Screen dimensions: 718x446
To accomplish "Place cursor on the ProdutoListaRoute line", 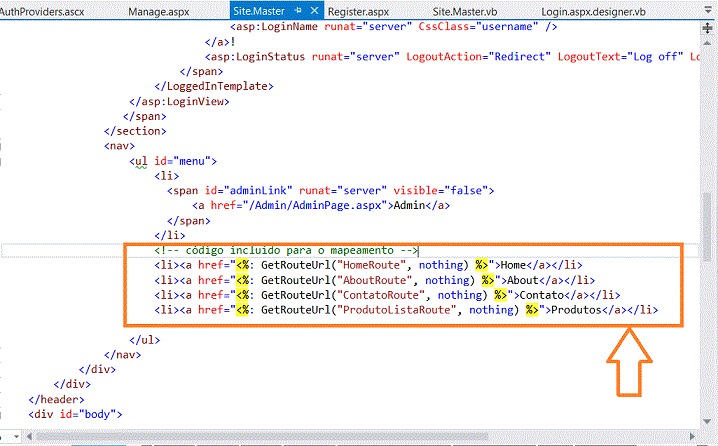I will tap(406, 310).
